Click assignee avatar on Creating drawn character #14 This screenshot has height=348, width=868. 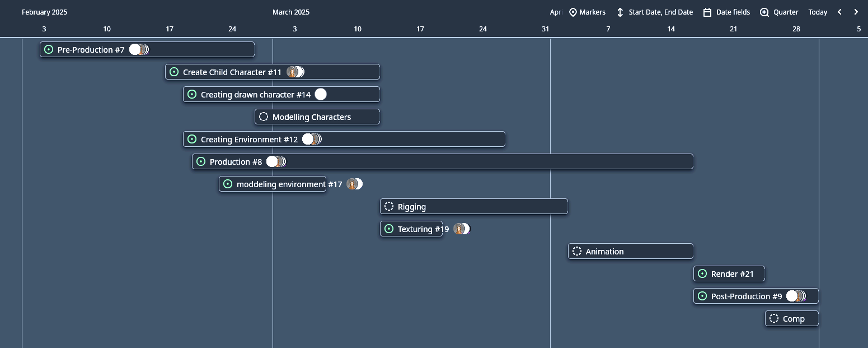(x=321, y=95)
